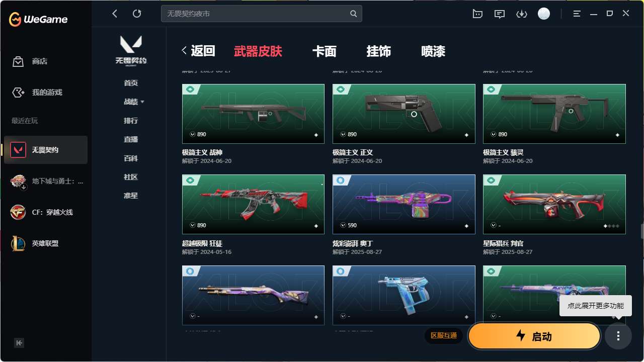Open the three-dot more functions button
This screenshot has width=644, height=362.
click(x=618, y=335)
